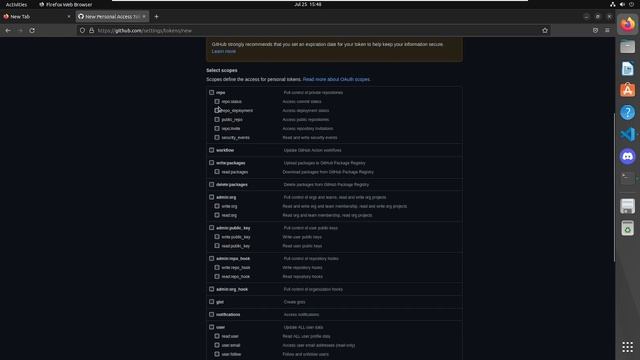
Task: Launch Visual Studio Code from the dock
Action: (627, 134)
